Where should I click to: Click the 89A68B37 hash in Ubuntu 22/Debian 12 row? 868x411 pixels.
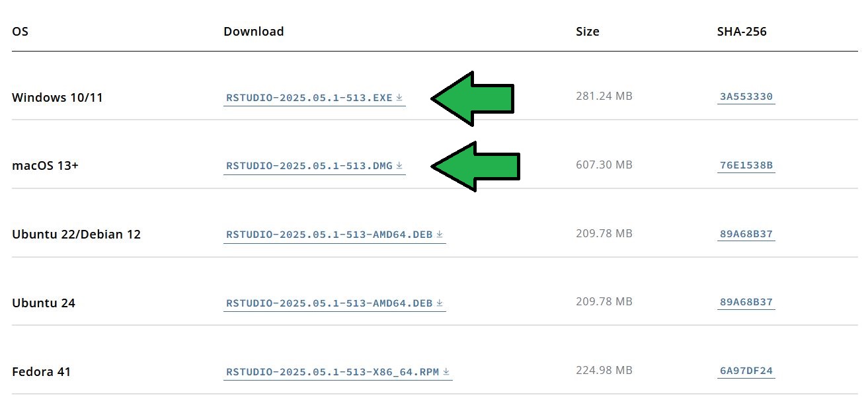(x=746, y=234)
